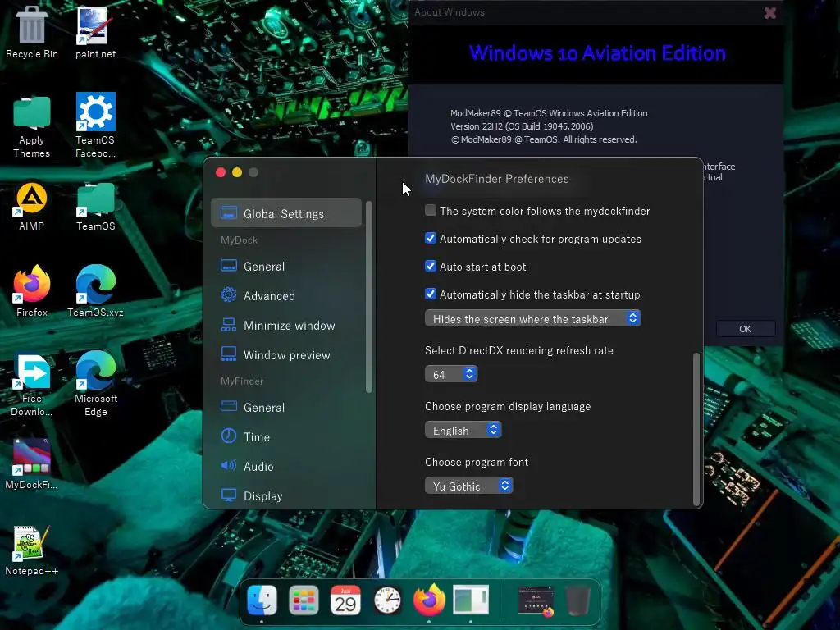Click OK in About Windows dialog
Screen dimensions: 840x630
745,329
